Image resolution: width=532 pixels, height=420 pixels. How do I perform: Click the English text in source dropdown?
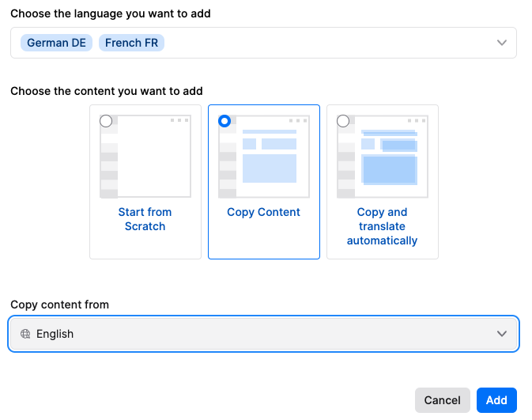(x=55, y=334)
